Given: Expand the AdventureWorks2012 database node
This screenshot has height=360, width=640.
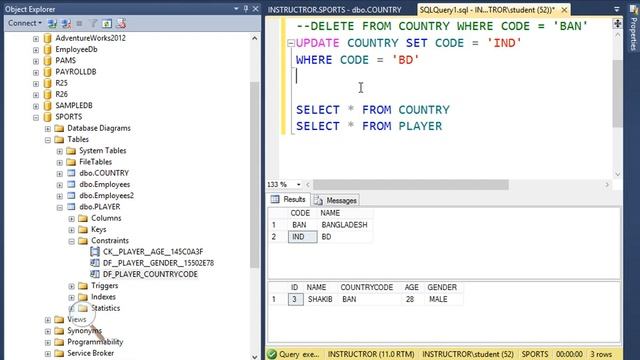Looking at the screenshot, I should [36, 38].
